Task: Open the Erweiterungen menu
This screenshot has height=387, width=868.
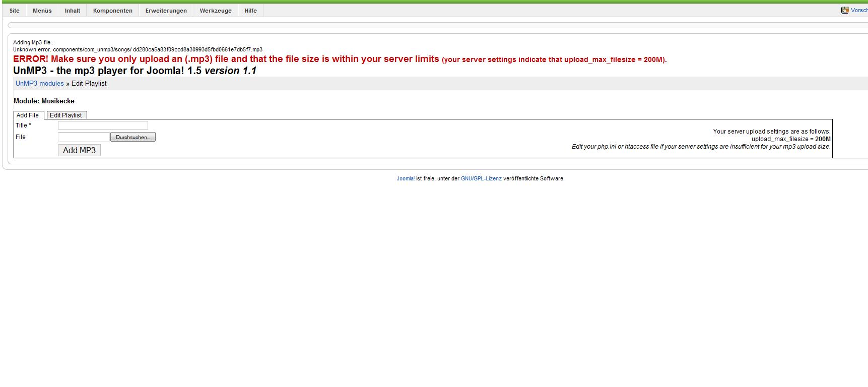Action: (x=166, y=11)
